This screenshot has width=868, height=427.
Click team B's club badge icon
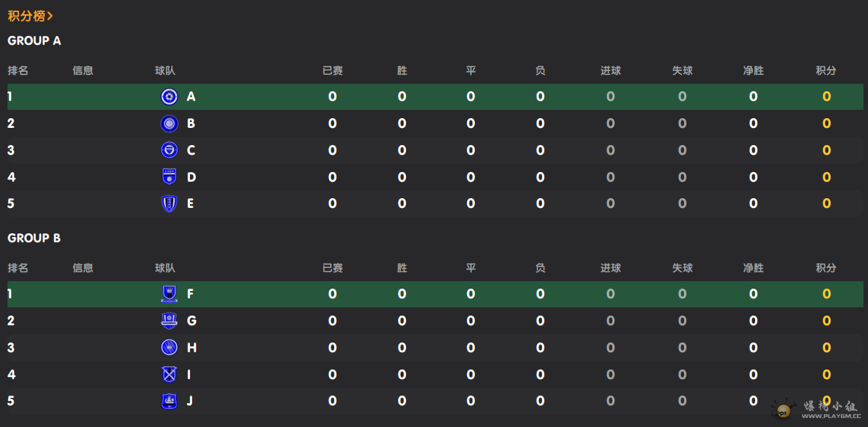170,123
